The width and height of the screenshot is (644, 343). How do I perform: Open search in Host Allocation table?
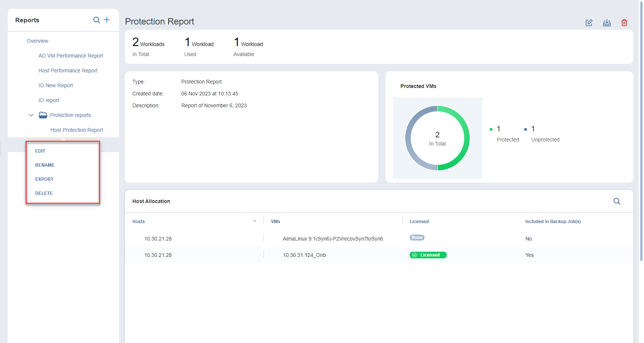[x=617, y=201]
